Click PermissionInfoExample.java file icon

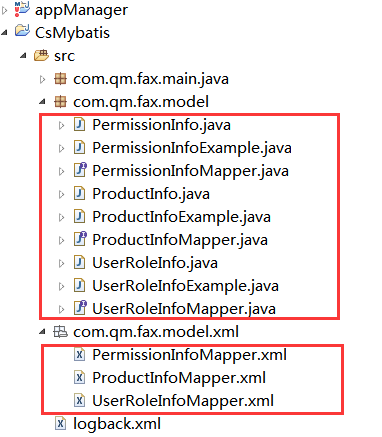(x=79, y=148)
